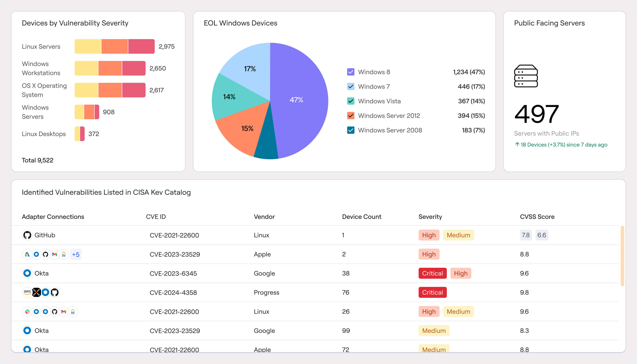Toggle Windows 7 visibility in the pie chart legend
637x364 pixels.
(351, 86)
